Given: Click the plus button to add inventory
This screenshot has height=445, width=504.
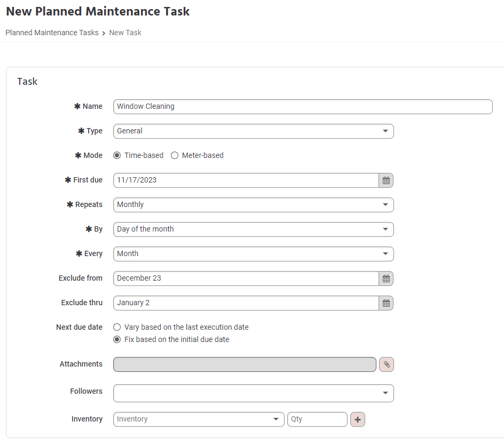Looking at the screenshot, I should tap(357, 419).
